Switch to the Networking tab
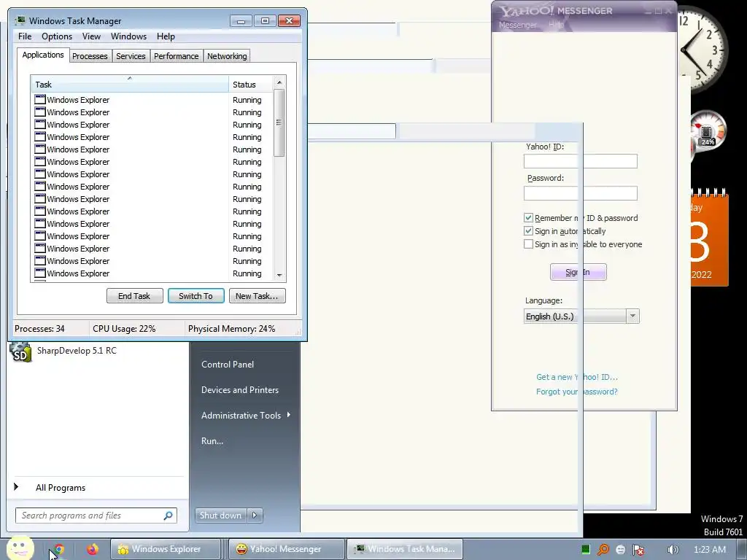 point(227,56)
